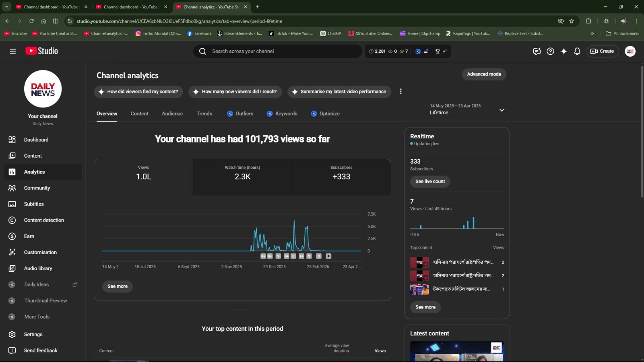Click the sparkle AI assistant icon in header

(x=563, y=51)
